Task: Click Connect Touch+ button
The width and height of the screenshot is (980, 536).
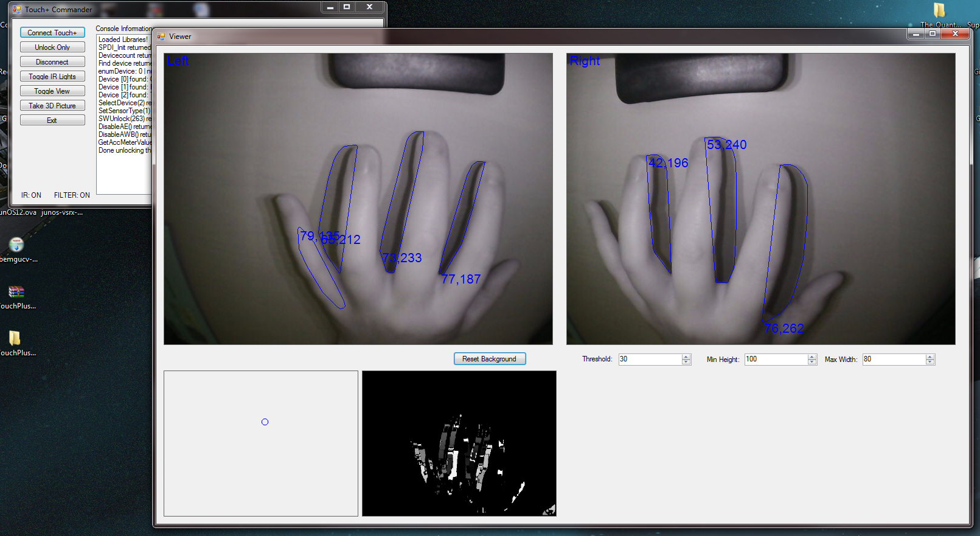Action: 52,33
